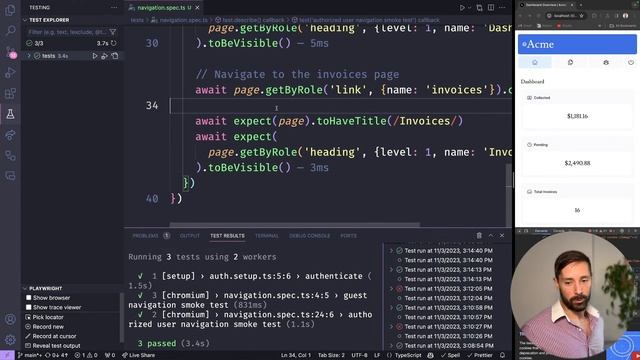Click the go-to-file icon on tests row
Viewport: 640px width, 360px height.
115,56
